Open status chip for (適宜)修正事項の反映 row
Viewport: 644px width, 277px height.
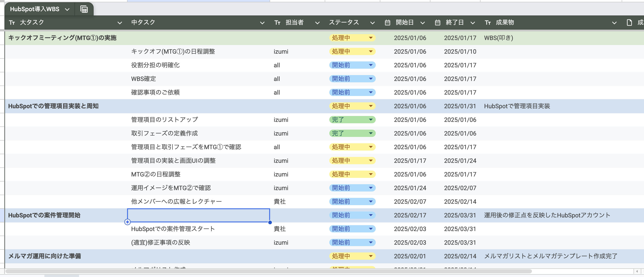352,242
